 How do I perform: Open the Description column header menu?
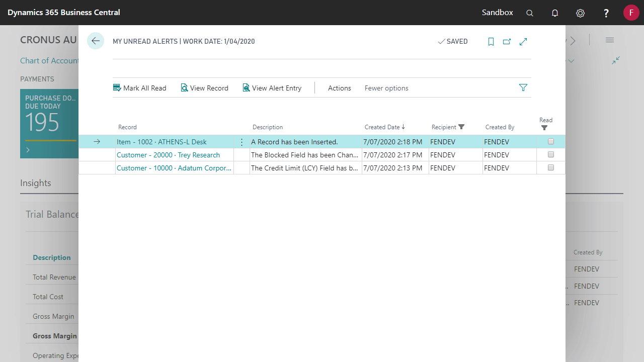coord(268,127)
